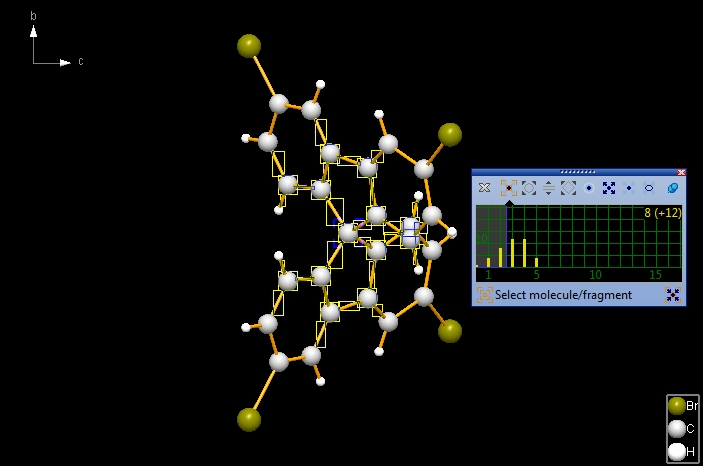Click the clear selection X icon
The height and width of the screenshot is (466, 703).
485,188
